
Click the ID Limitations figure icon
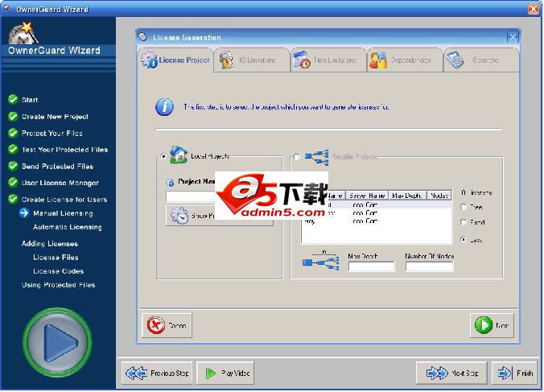coord(227,60)
